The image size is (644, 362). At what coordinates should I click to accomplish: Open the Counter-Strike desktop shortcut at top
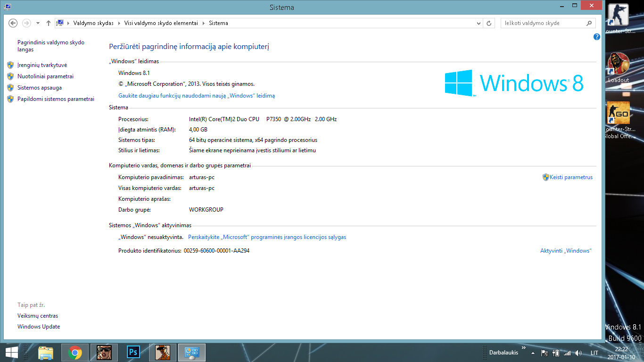pyautogui.click(x=619, y=19)
